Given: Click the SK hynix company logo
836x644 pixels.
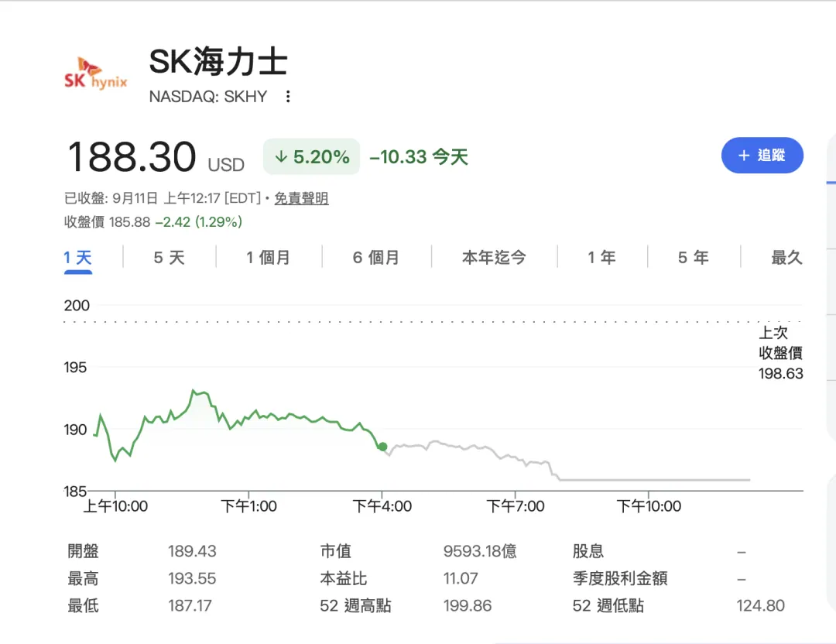Looking at the screenshot, I should pyautogui.click(x=96, y=74).
